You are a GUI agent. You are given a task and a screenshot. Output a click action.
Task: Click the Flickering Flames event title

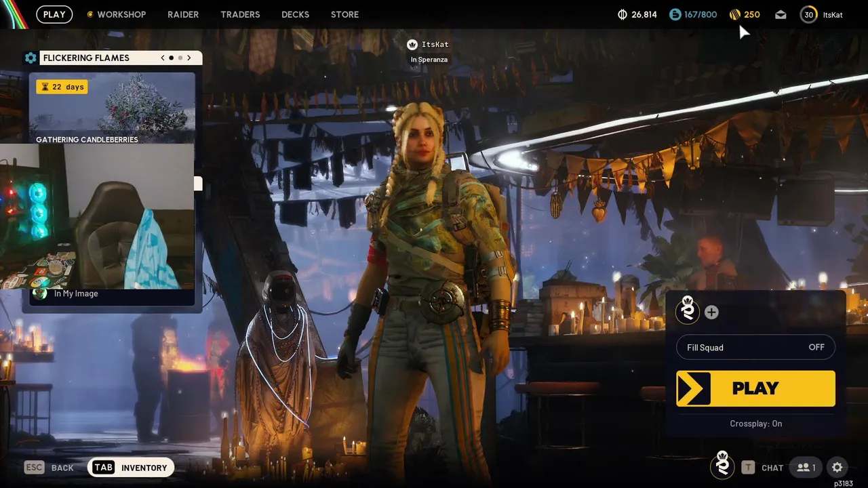(x=86, y=58)
